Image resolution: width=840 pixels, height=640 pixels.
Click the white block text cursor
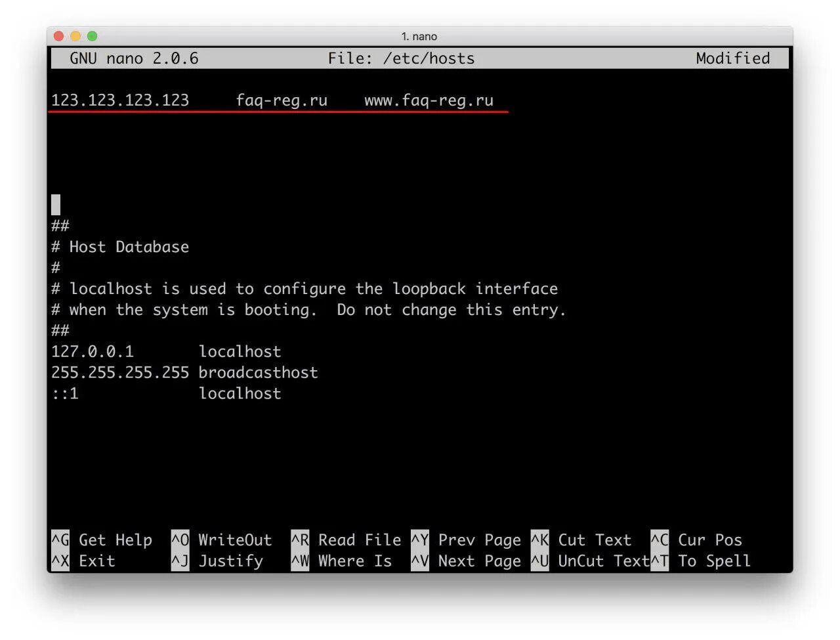(56, 205)
